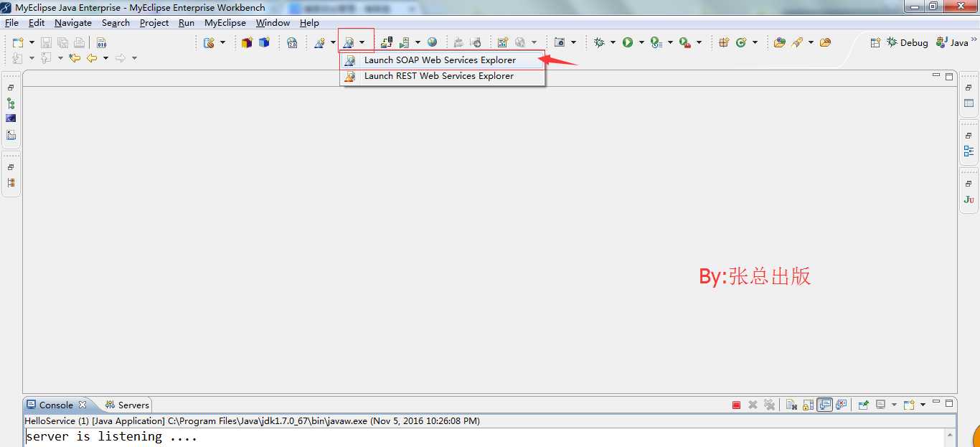Click the run server toolbar icon
980x447 pixels.
coord(404,42)
